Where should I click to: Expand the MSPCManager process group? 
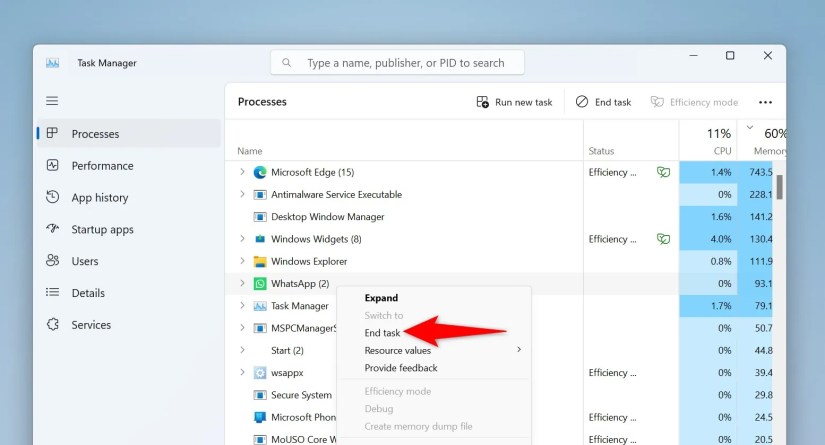pos(242,328)
